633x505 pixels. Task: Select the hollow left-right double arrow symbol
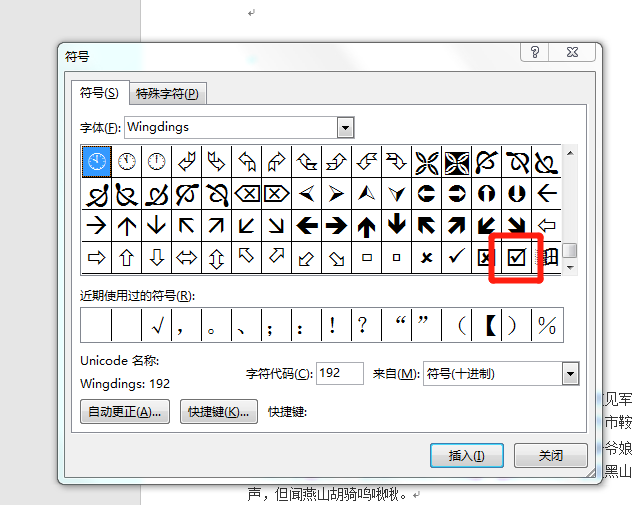coord(187,258)
